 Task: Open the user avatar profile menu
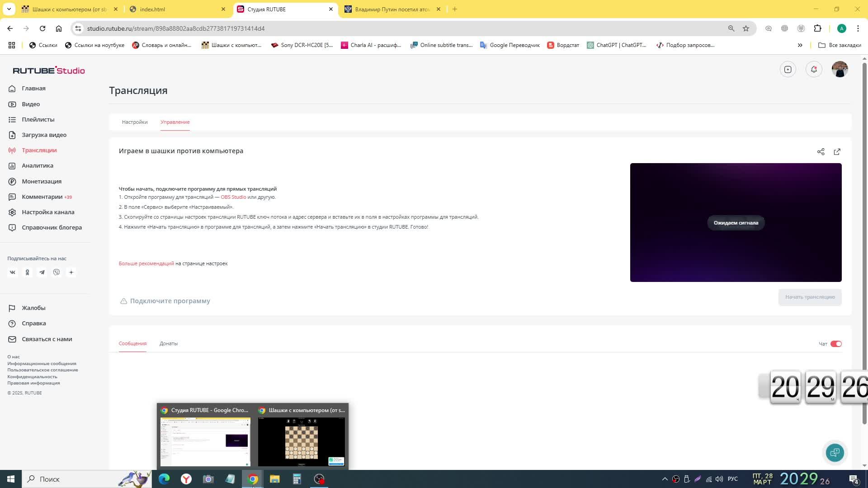point(840,69)
